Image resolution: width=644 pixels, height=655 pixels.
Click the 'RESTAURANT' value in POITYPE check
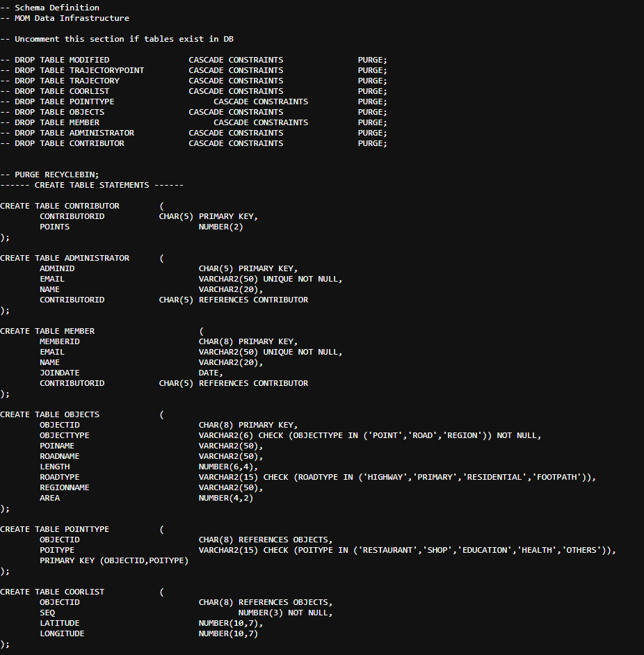(387, 551)
